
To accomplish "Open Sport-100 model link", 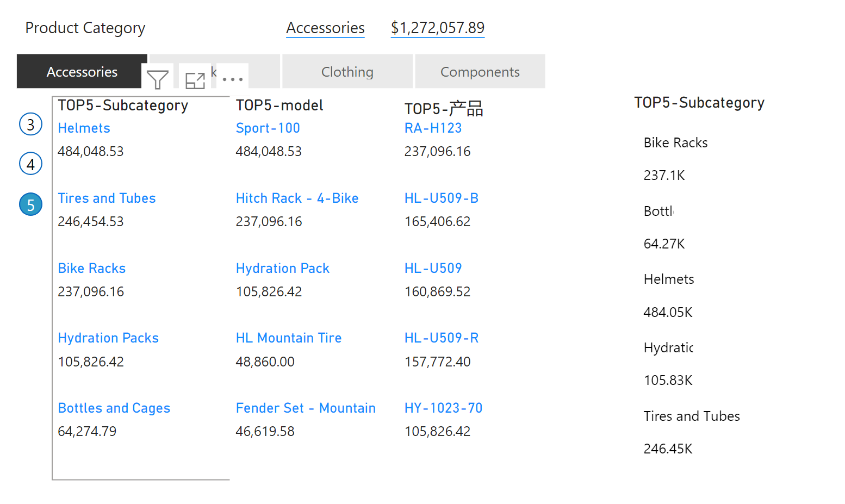I will coord(268,128).
